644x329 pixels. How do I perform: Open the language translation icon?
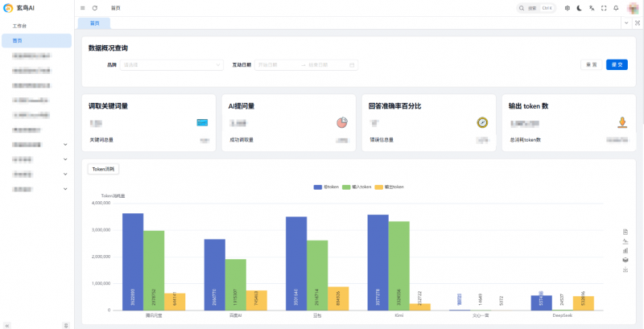592,8
